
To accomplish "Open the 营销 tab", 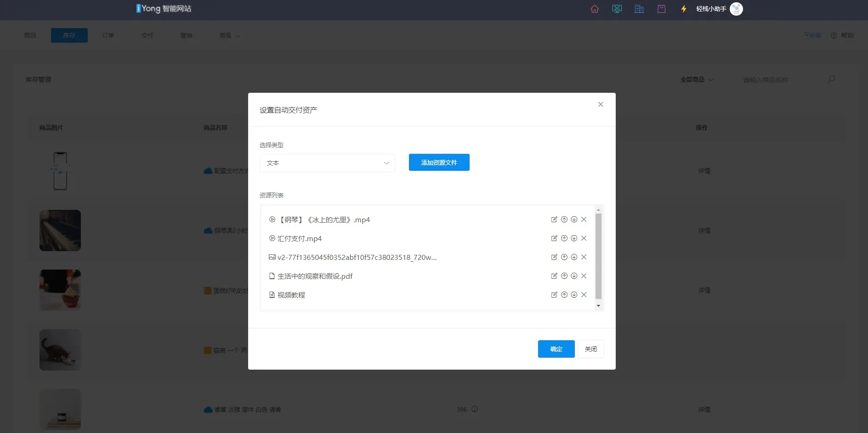I will [186, 35].
